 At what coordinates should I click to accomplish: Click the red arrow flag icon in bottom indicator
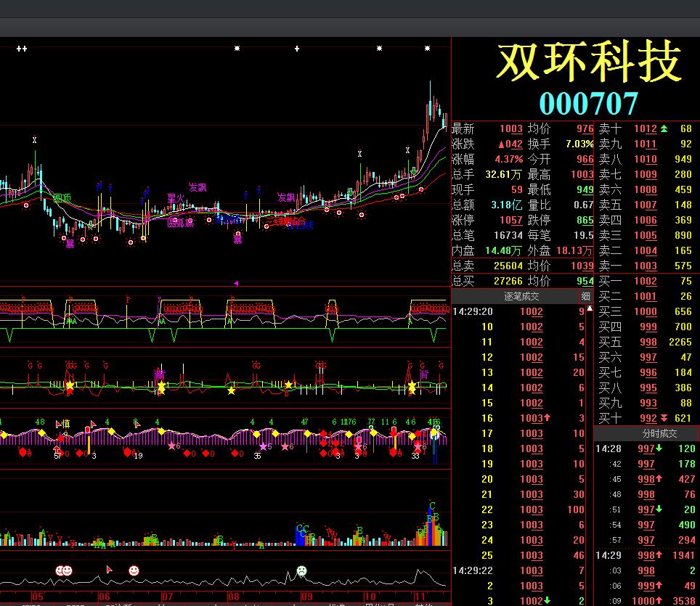pyautogui.click(x=109, y=569)
